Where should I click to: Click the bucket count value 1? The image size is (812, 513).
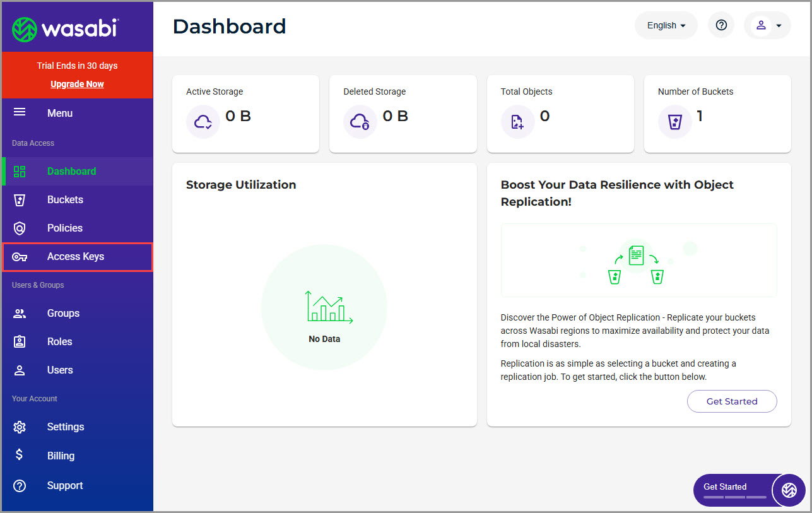tap(700, 116)
